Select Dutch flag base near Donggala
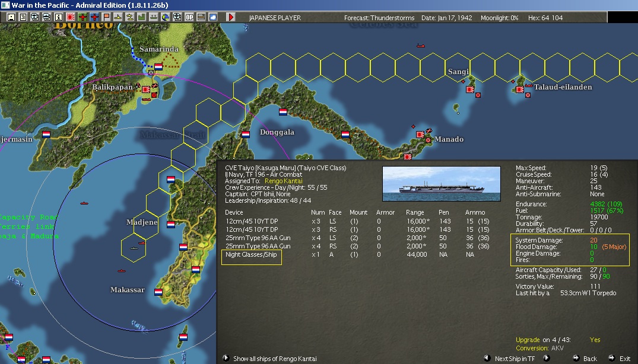Image resolution: width=638 pixels, height=364 pixels. pos(245,135)
